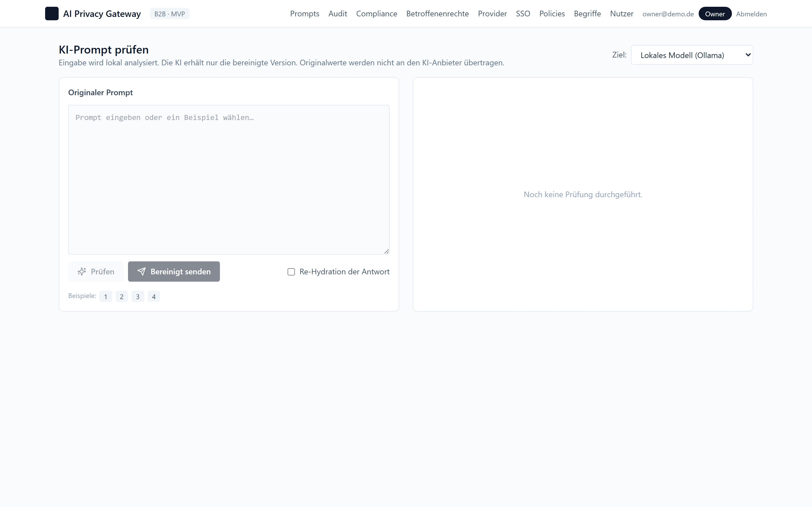This screenshot has width=812, height=507.
Task: Click the AI Privacy Gateway logo icon
Action: click(52, 14)
